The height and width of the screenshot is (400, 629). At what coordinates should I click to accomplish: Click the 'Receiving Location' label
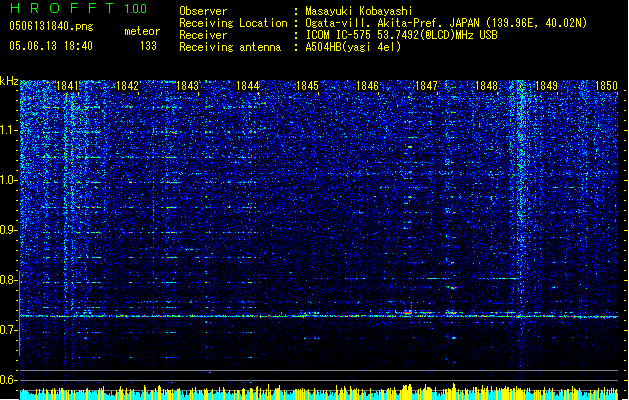point(233,23)
